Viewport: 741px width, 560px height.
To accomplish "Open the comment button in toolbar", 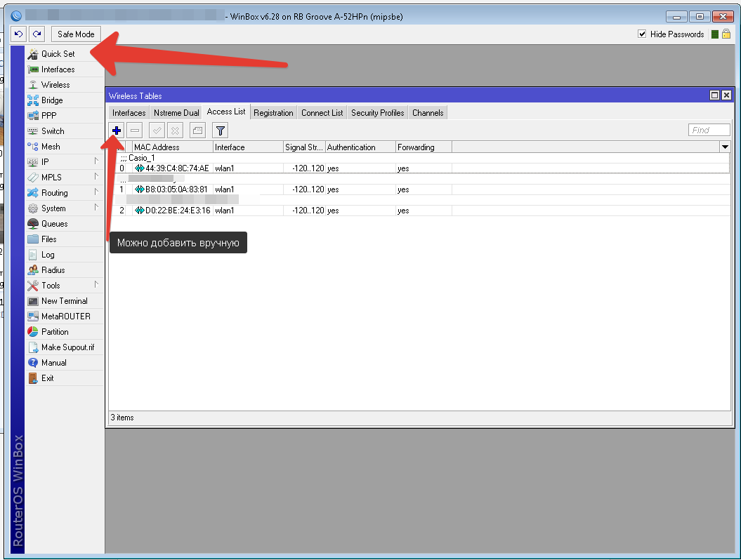I will click(197, 131).
